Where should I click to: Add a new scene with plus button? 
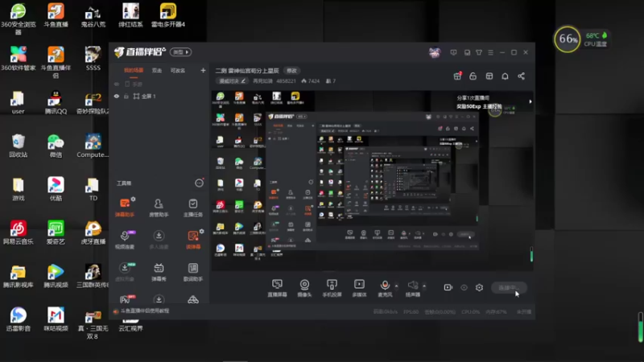click(x=203, y=71)
